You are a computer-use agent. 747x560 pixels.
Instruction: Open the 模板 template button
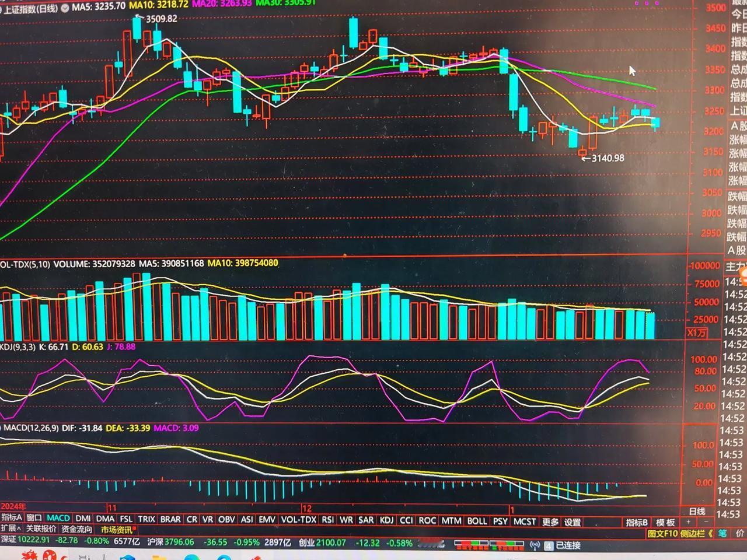click(x=666, y=523)
